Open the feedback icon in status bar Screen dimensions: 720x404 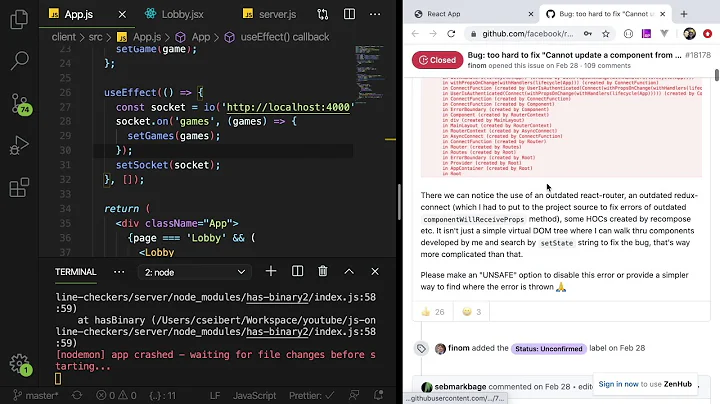354,395
